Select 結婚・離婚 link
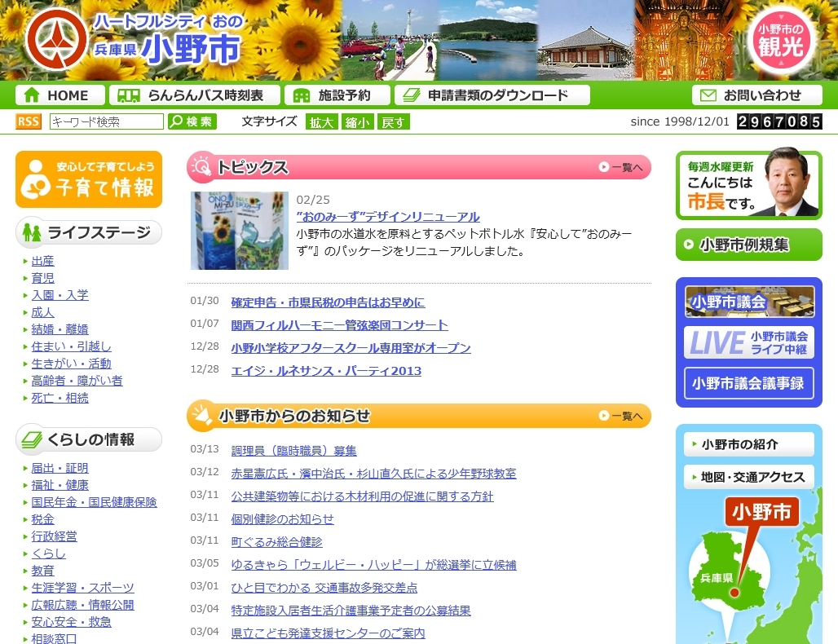Viewport: 838px width, 644px height. (60, 329)
